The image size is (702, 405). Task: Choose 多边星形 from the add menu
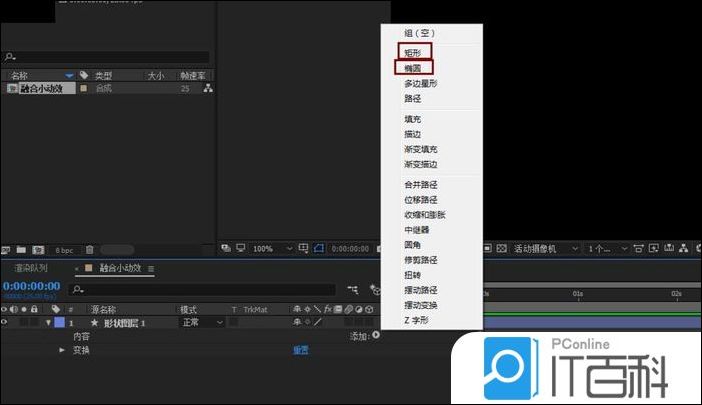(x=420, y=84)
